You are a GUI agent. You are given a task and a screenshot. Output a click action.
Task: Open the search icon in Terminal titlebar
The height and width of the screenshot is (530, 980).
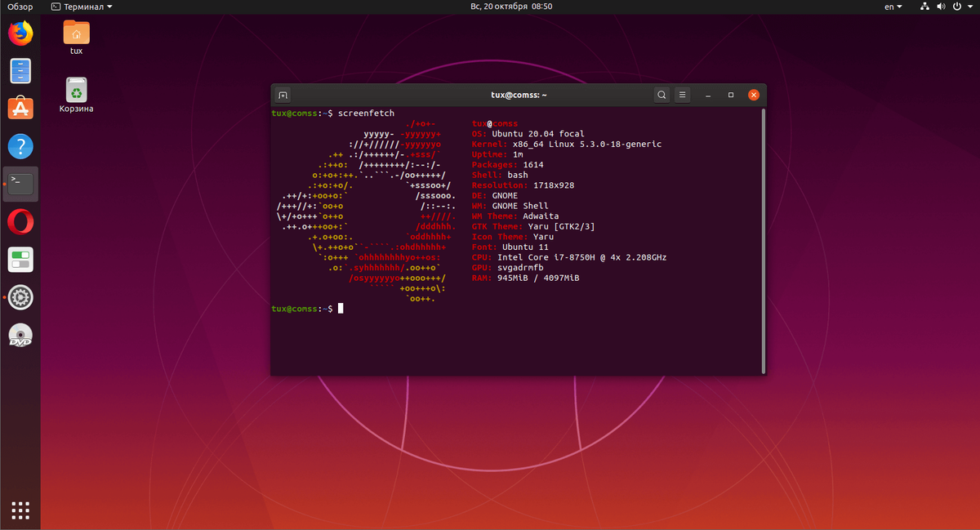(661, 95)
